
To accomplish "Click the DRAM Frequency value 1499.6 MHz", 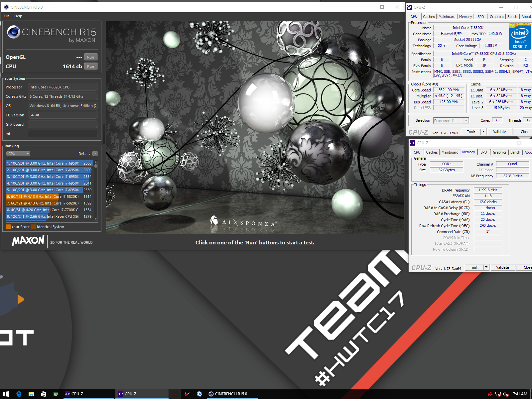I will pos(488,190).
